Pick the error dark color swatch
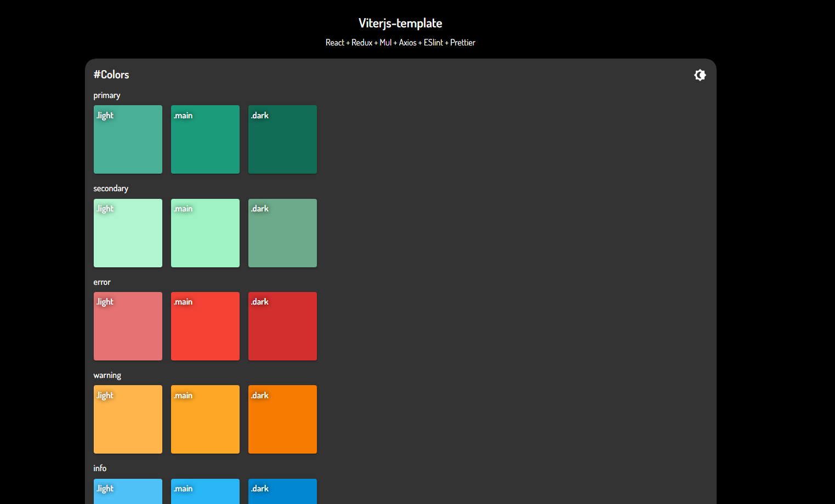 point(282,326)
